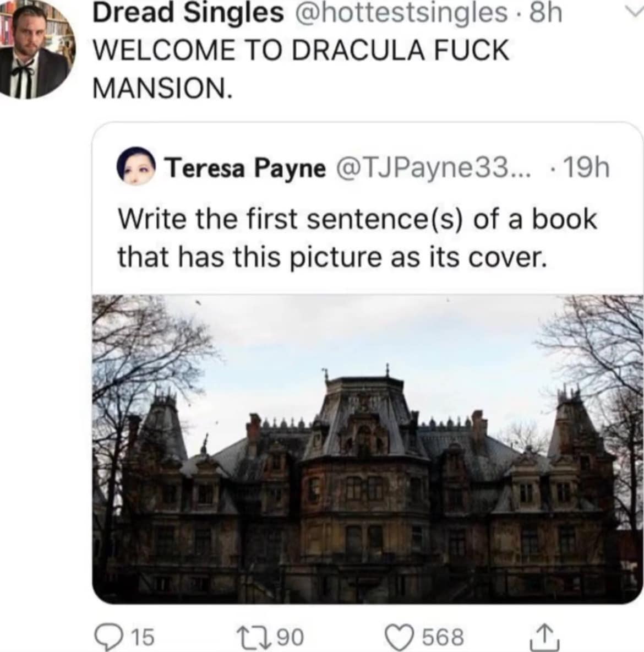Click the "that has this picture" text line
644x652 pixels.
pyautogui.click(x=332, y=257)
